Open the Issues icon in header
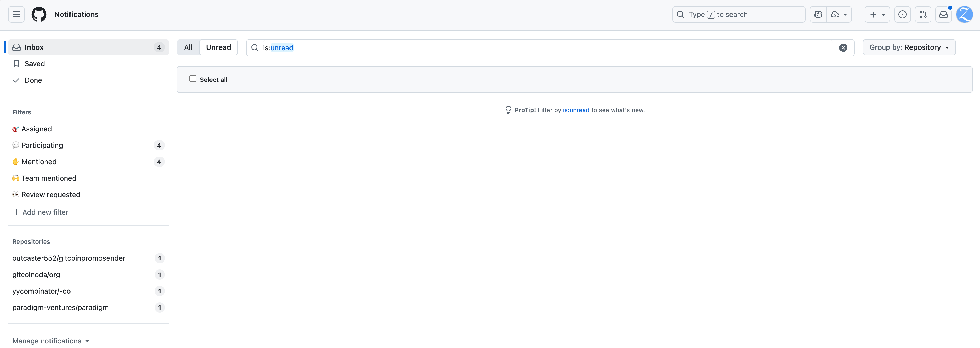 click(902, 14)
